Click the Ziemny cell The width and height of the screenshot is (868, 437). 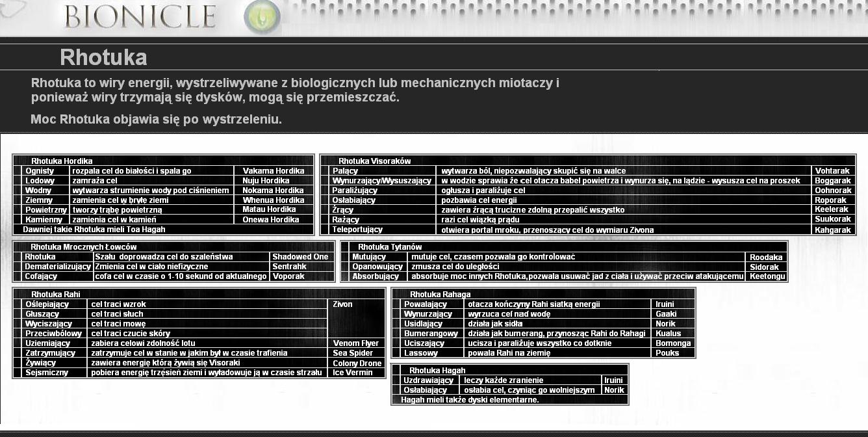pyautogui.click(x=45, y=200)
